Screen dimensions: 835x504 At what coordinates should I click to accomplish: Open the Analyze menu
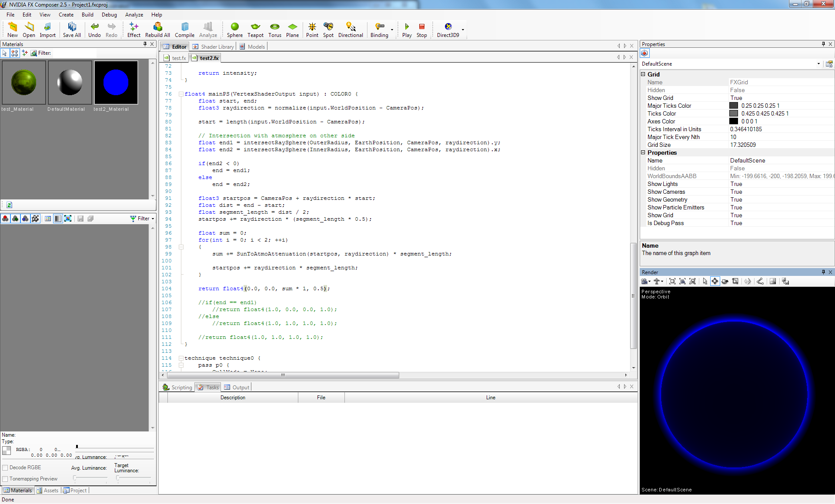(134, 15)
